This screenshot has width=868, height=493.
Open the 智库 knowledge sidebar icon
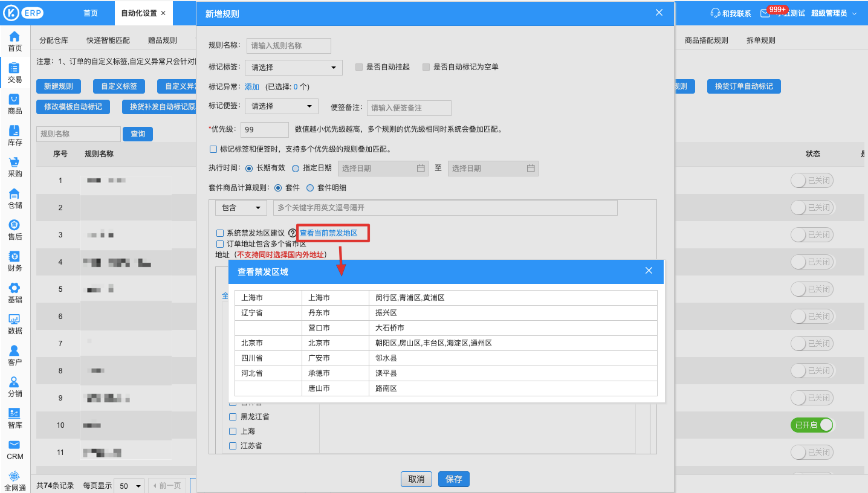(x=15, y=413)
